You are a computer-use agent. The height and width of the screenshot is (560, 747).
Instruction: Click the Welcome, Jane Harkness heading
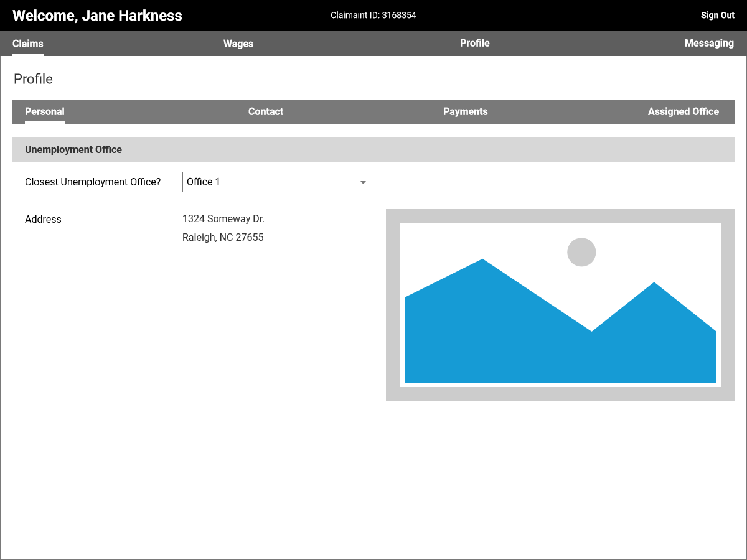point(97,16)
